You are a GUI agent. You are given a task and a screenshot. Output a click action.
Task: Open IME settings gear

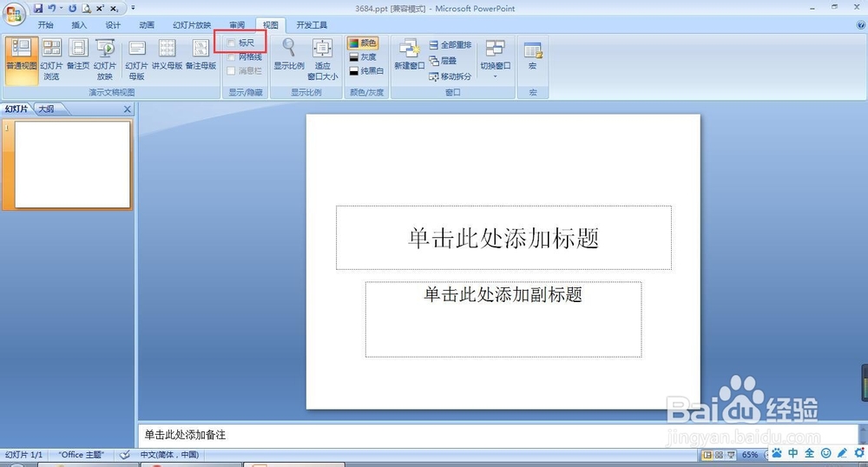tap(859, 453)
